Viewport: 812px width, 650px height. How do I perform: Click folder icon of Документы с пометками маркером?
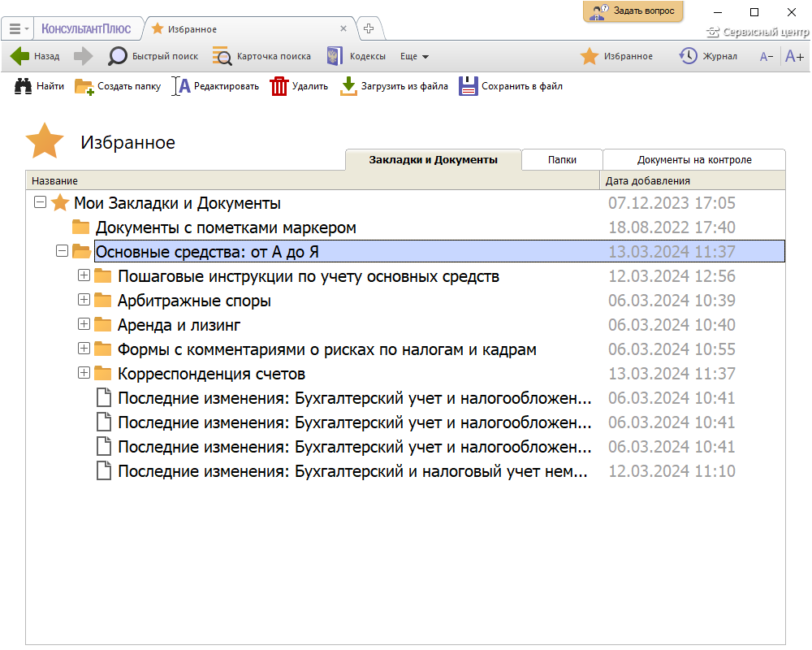pyautogui.click(x=80, y=227)
